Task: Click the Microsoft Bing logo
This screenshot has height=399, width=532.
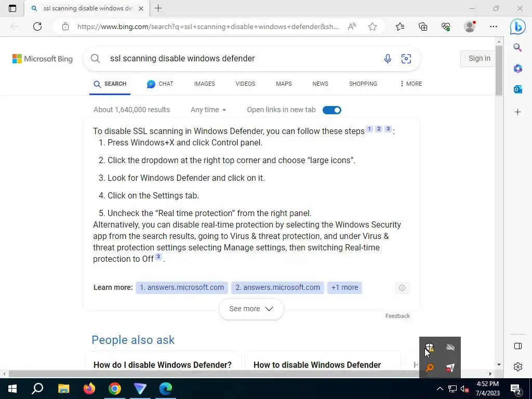Action: pos(43,59)
